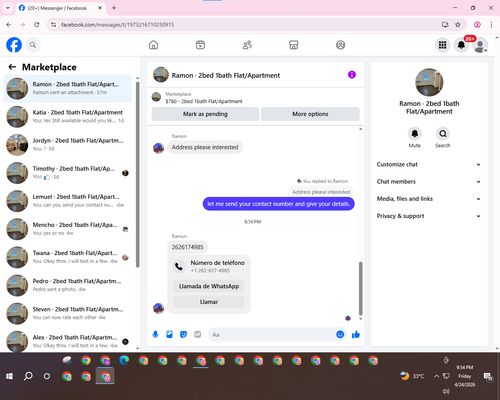Open the tab search dropdown
The width and height of the screenshot is (500, 400).
(8, 8)
